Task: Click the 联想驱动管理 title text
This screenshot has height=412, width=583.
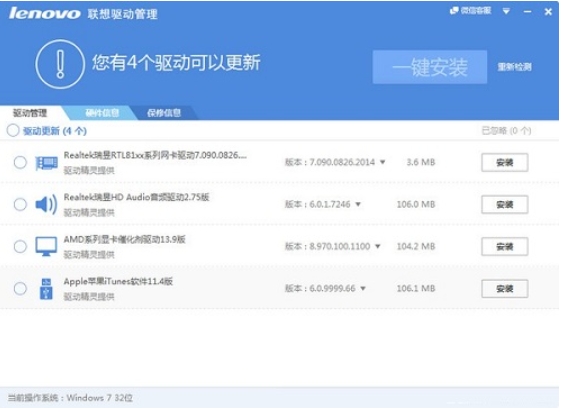Action: click(x=123, y=14)
